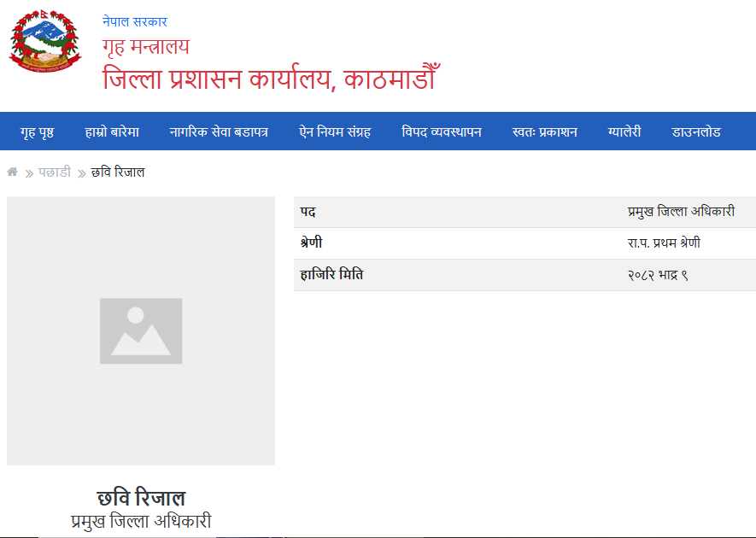This screenshot has height=538, width=756.
Task: Select the डाउनलोड menu item
Action: [x=698, y=132]
